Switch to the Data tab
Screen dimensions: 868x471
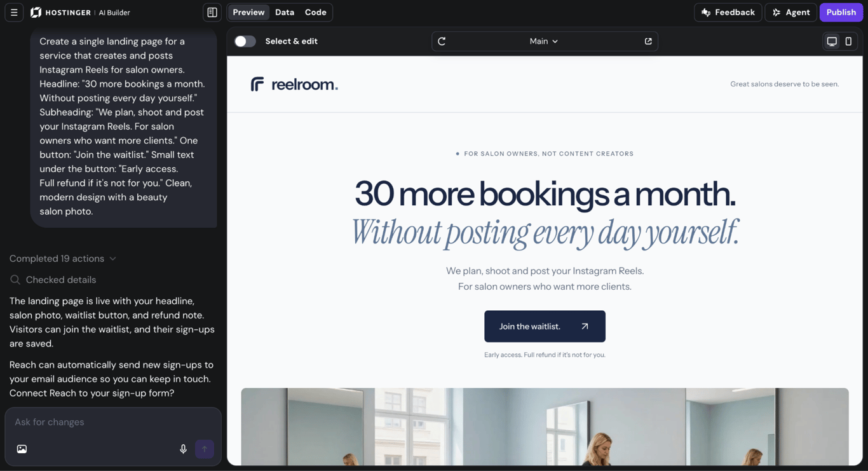285,12
